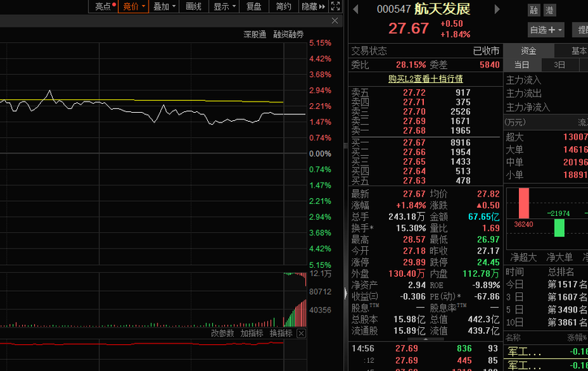The height and width of the screenshot is (371, 588).
Task: Select the 当日 fund flow tab
Action: [522, 65]
